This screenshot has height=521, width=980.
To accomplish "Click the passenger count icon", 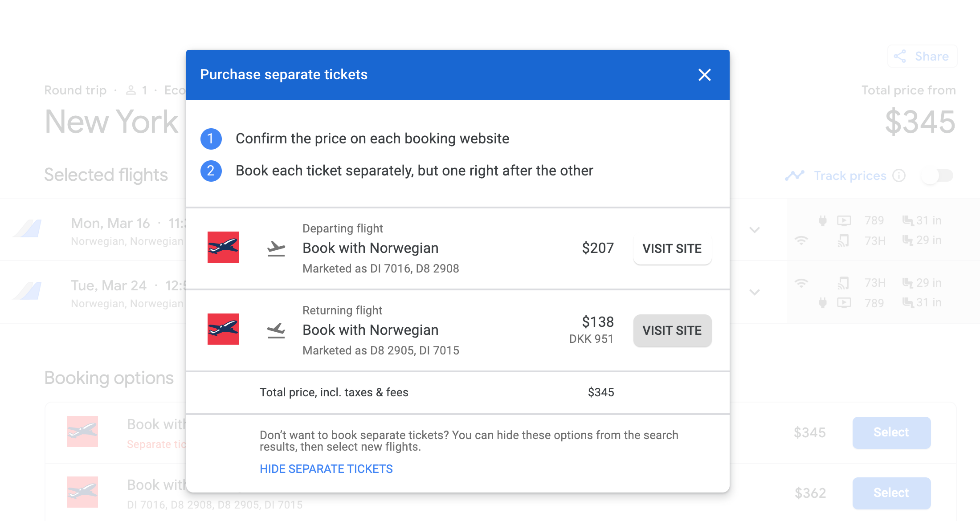I will (x=131, y=90).
